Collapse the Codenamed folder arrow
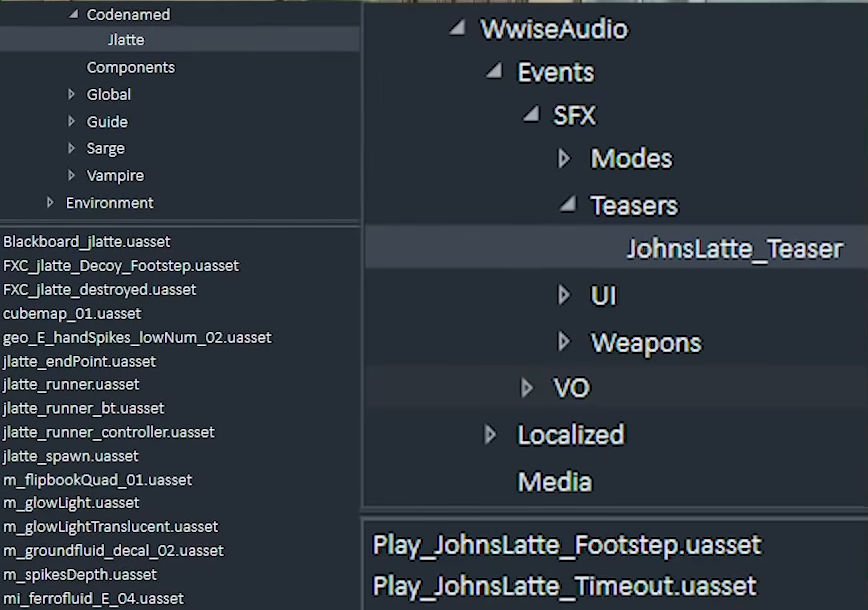Image resolution: width=868 pixels, height=610 pixels. (73, 15)
